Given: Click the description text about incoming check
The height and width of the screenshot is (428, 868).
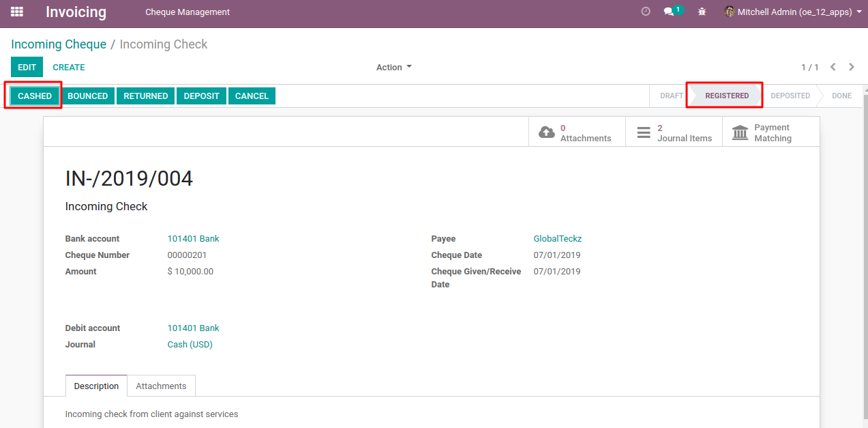Looking at the screenshot, I should tap(151, 414).
